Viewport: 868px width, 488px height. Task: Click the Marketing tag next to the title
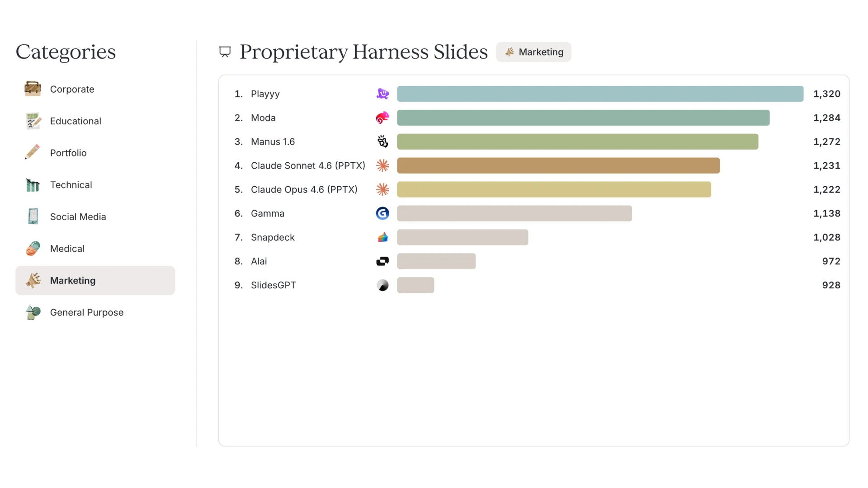[x=533, y=52]
